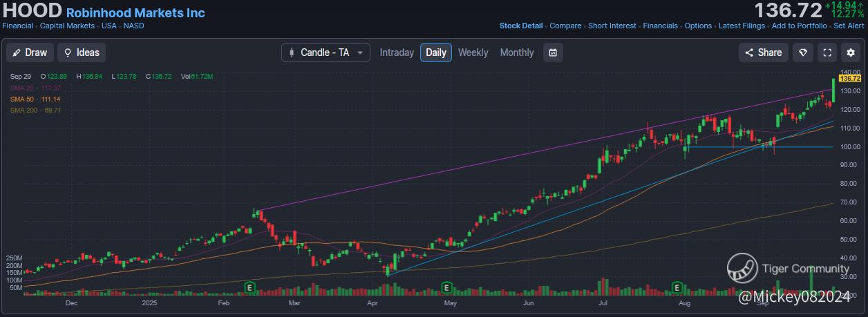Screen dimensions: 868x317
Task: View Latest Filings
Action: point(742,26)
